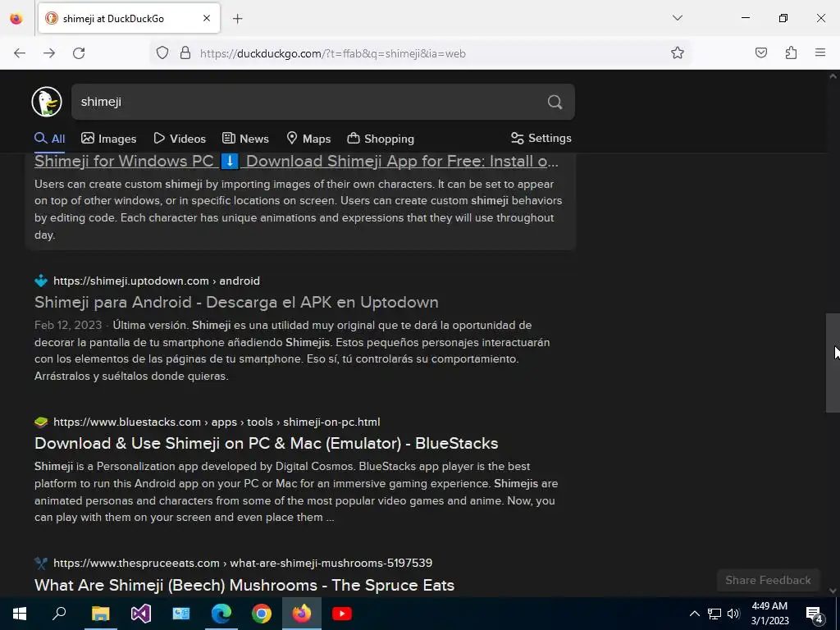The width and height of the screenshot is (840, 630).
Task: Open 'Shimeji for Windows PC' result link
Action: coord(296,162)
